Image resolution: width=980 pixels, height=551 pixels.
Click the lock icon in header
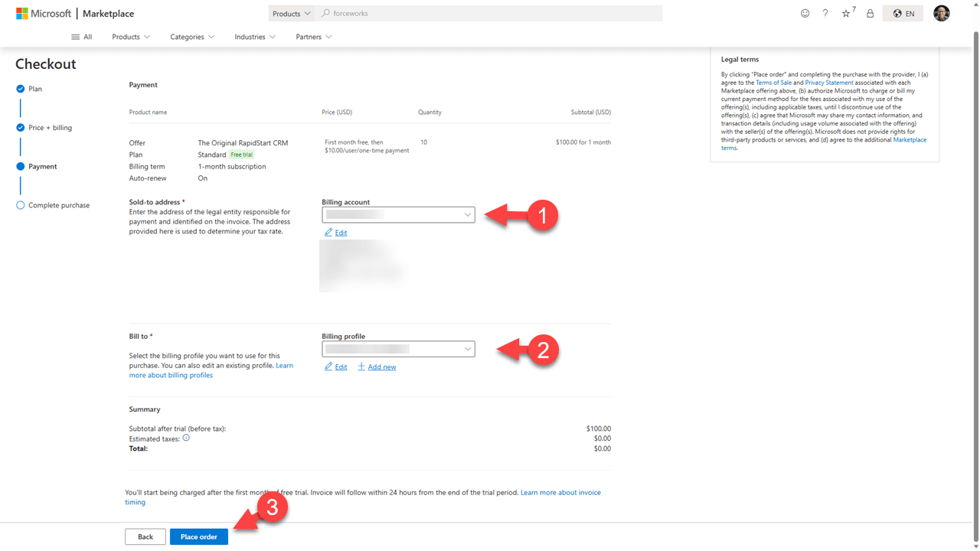(x=870, y=14)
